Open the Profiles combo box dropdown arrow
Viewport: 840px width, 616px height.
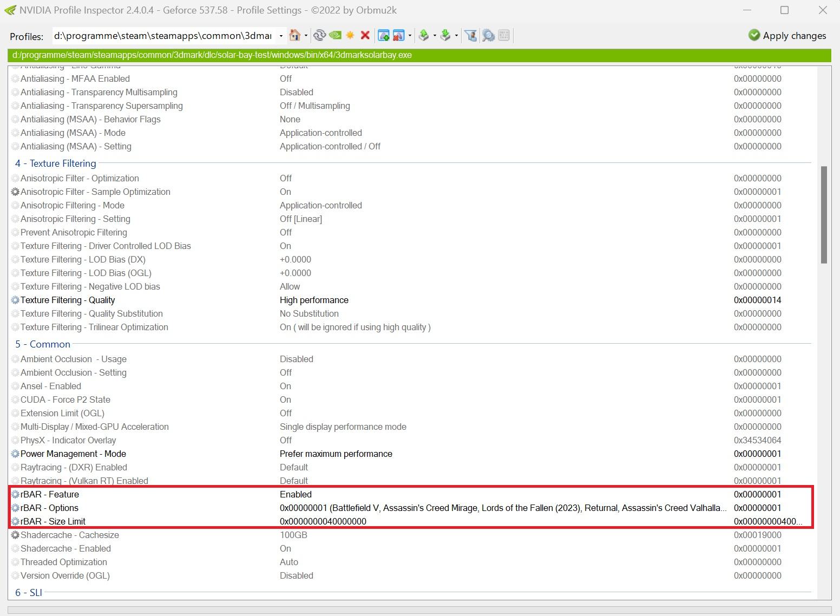click(x=280, y=36)
